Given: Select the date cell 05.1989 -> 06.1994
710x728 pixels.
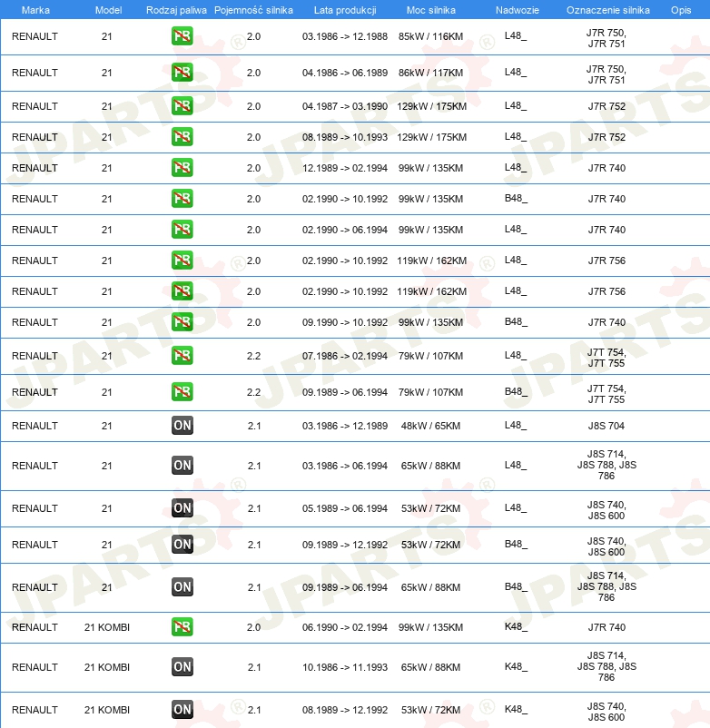Looking at the screenshot, I should point(345,508).
